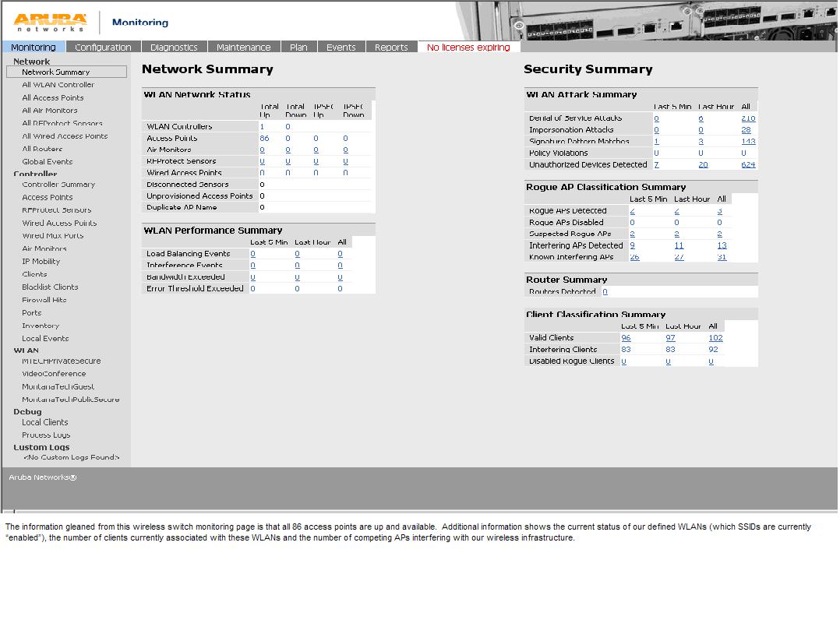Click Impersonation Attacks All count 28

(x=746, y=130)
